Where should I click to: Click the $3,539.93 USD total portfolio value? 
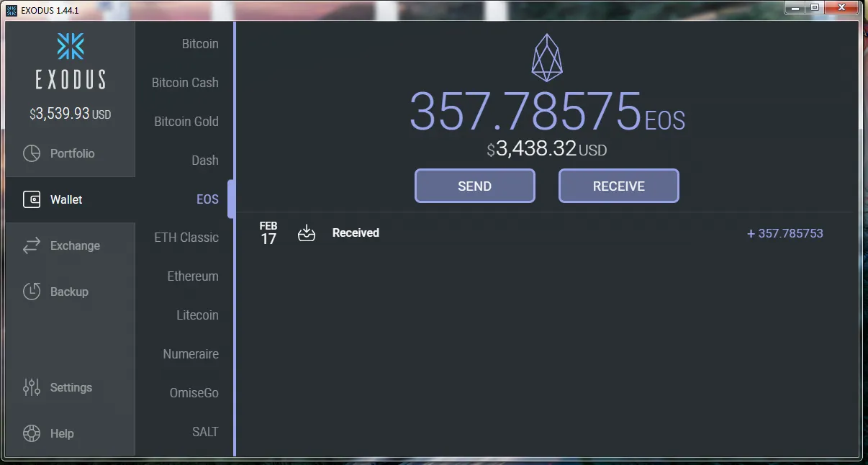(x=71, y=114)
